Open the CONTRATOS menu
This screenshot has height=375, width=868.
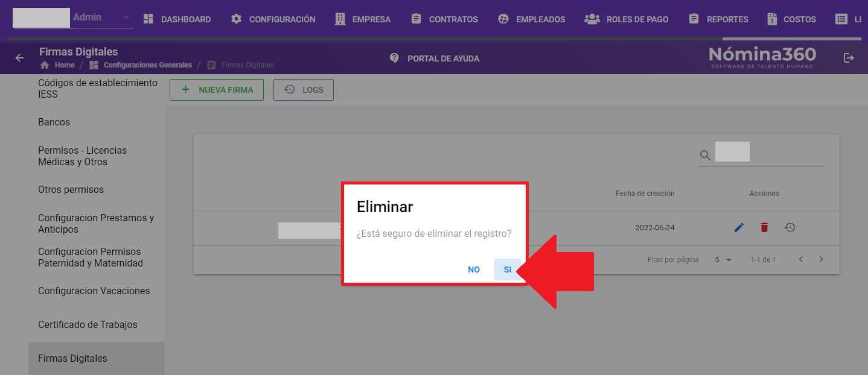click(x=444, y=19)
